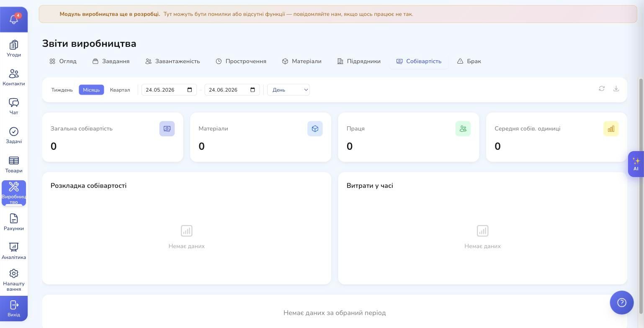Open Угоди in the sidebar

(x=14, y=49)
